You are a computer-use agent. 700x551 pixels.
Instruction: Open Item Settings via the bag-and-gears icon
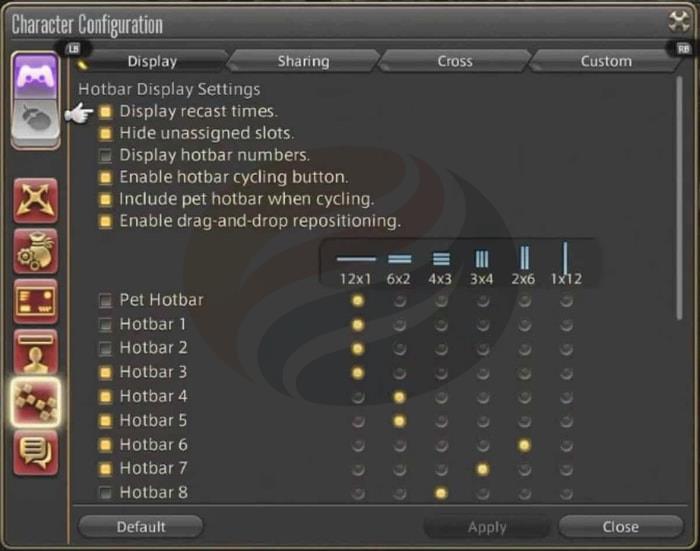click(x=36, y=251)
